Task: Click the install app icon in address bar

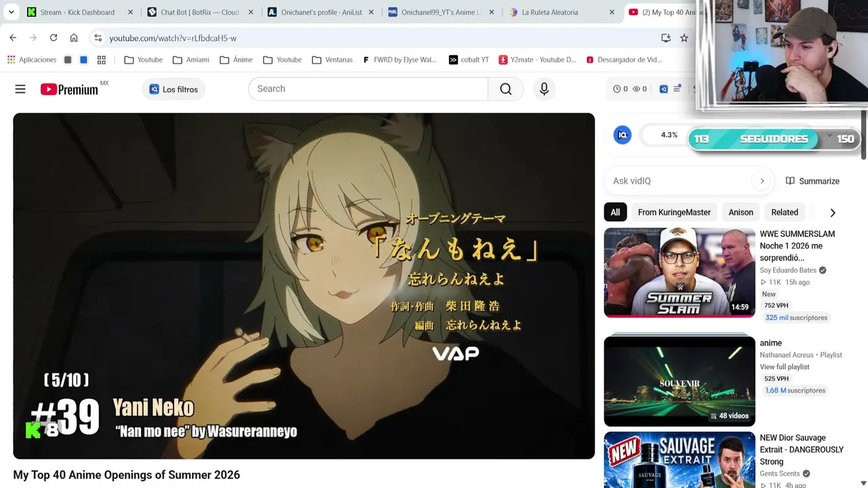Action: [666, 38]
